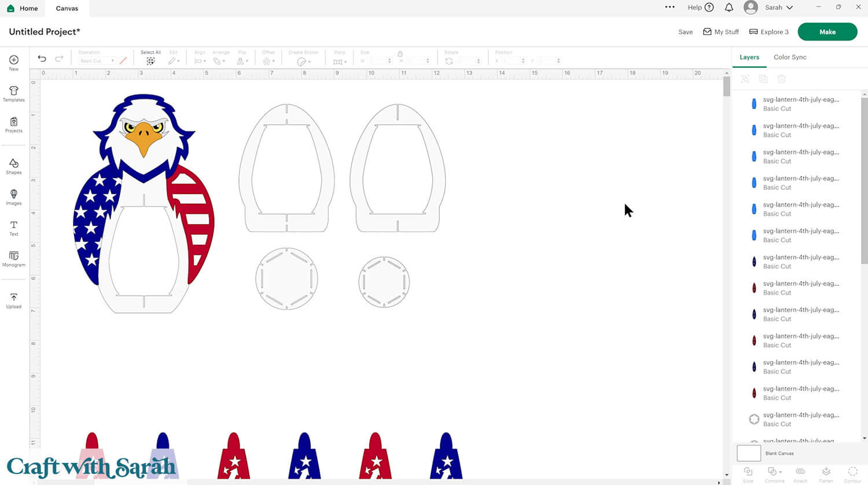Expand the Flip options
The width and height of the screenshot is (868, 485).
coord(242,61)
